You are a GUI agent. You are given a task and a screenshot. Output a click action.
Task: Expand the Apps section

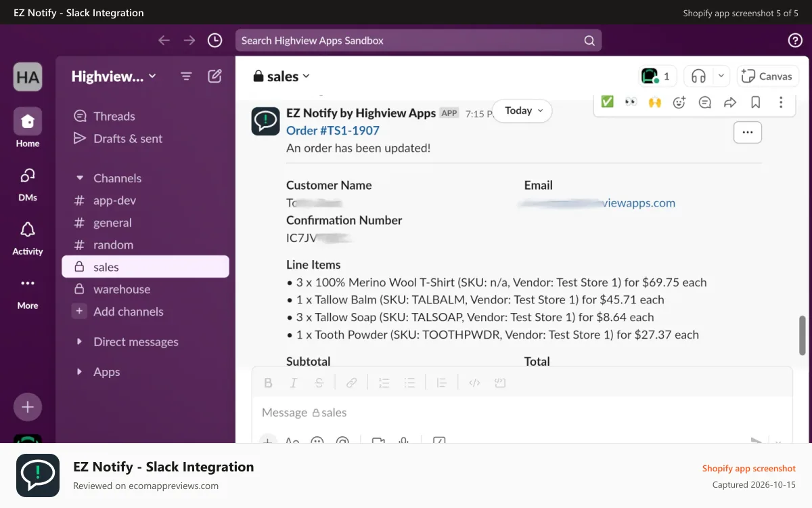point(80,372)
